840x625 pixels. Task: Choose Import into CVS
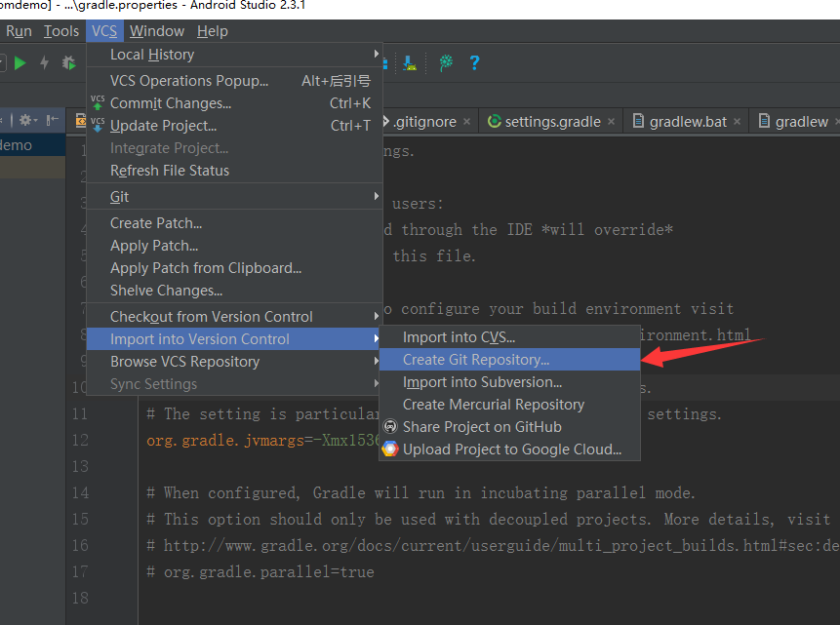509,336
